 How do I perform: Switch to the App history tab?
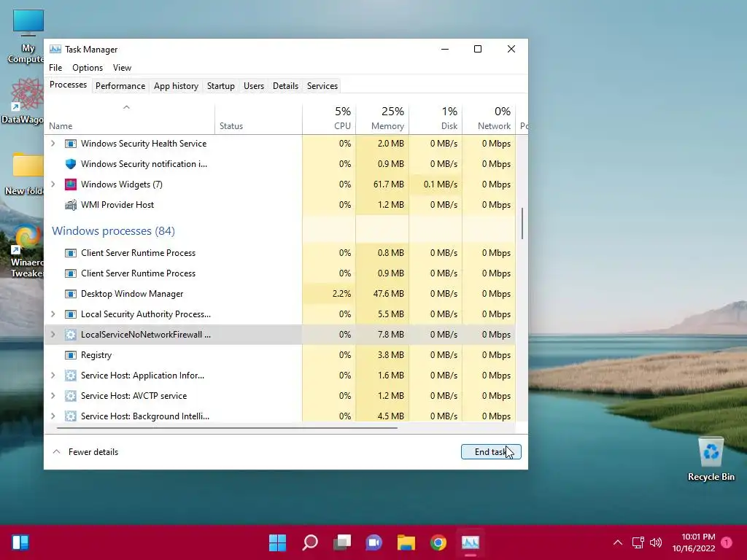176,86
